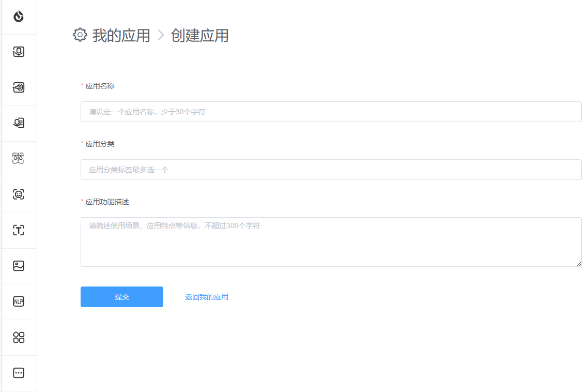588x392 pixels.
Task: Open the image picture icon in sidebar
Action: (19, 266)
